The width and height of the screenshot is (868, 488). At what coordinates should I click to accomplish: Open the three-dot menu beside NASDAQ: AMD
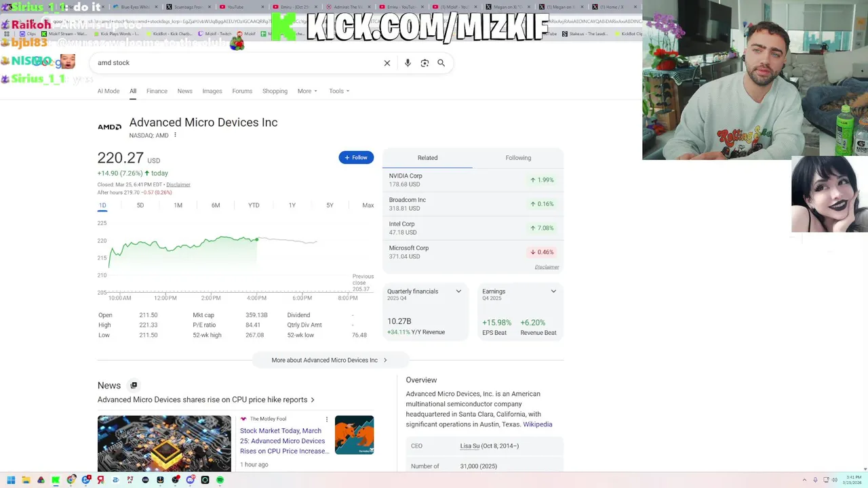[x=175, y=135]
